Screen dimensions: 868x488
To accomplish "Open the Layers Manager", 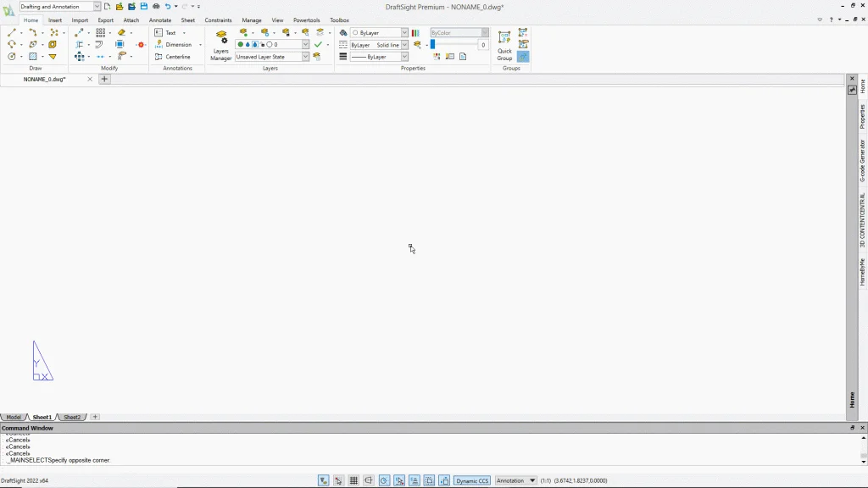I will pyautogui.click(x=221, y=47).
